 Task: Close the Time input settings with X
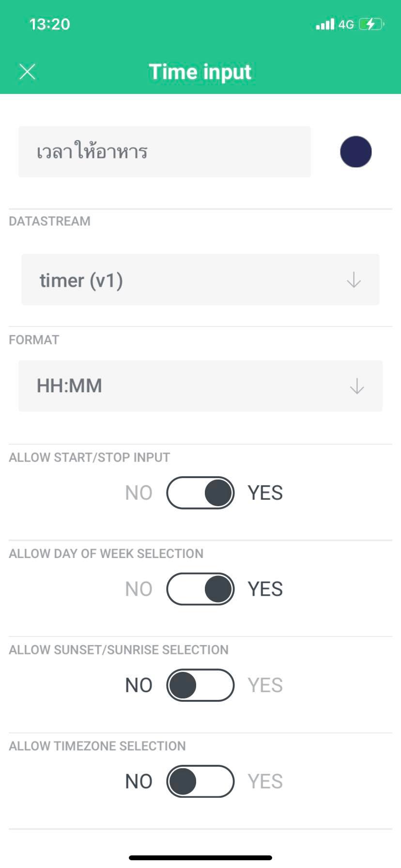coord(28,72)
